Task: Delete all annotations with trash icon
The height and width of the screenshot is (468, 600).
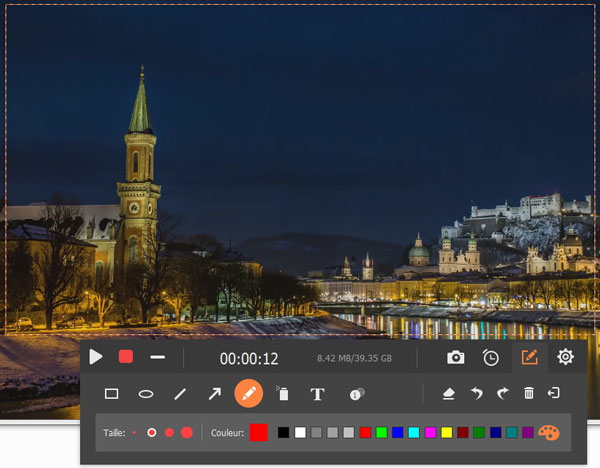Action: pos(529,394)
